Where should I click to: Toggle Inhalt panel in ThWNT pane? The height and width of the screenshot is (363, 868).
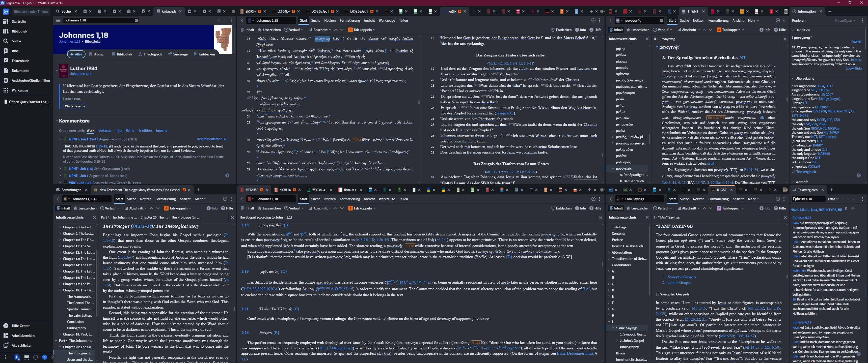(616, 30)
